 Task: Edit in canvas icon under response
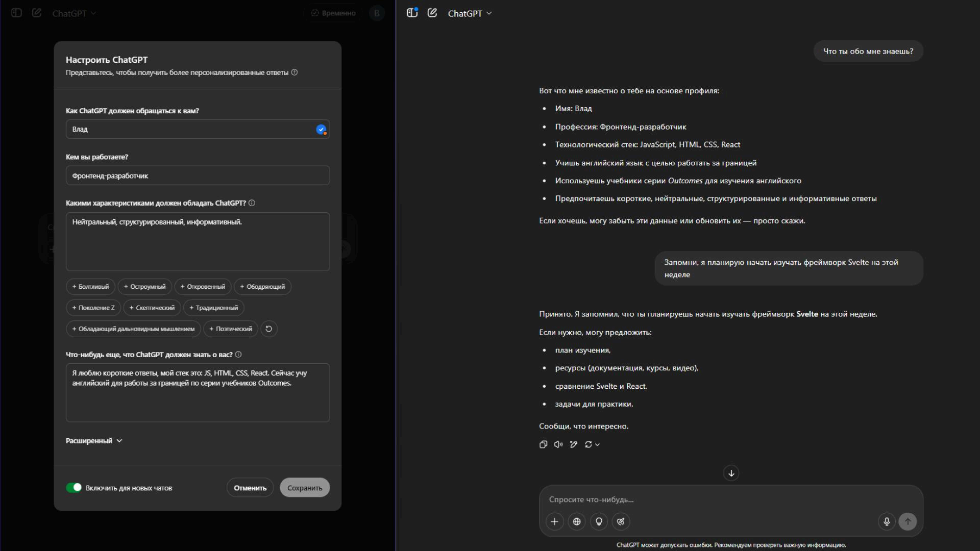point(574,444)
